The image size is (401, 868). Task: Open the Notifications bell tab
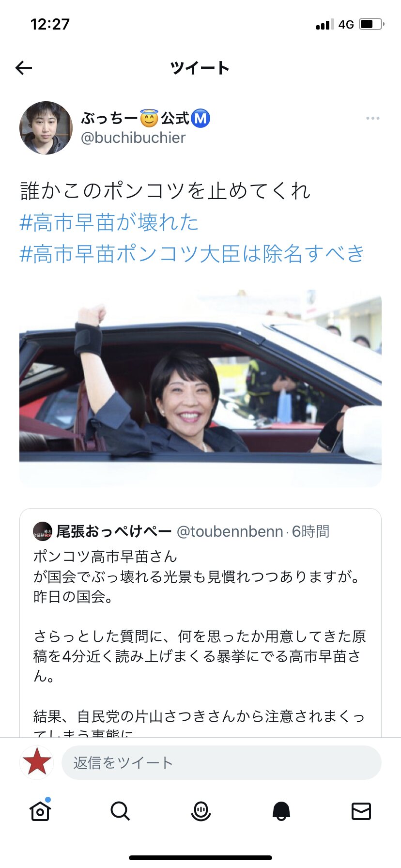pyautogui.click(x=281, y=810)
